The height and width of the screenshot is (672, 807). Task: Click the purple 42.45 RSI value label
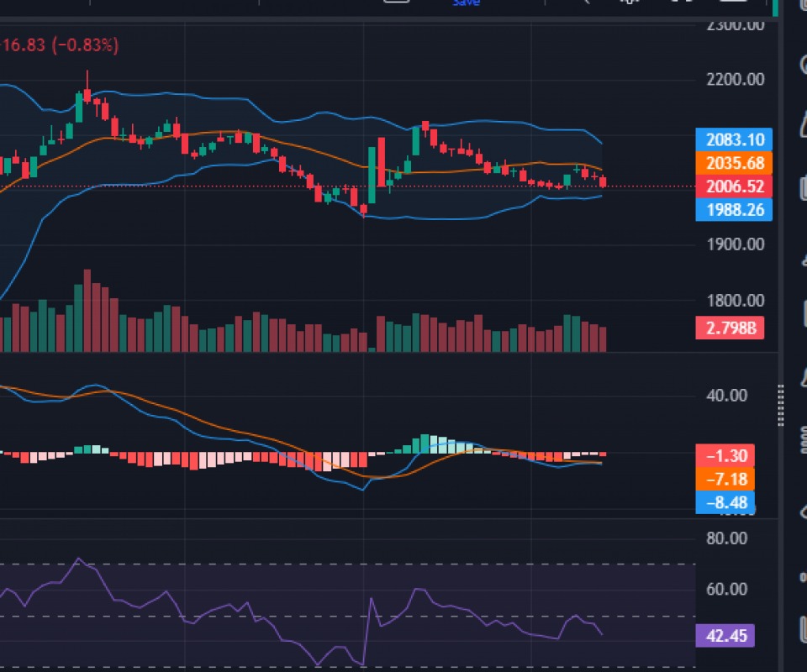tap(725, 636)
